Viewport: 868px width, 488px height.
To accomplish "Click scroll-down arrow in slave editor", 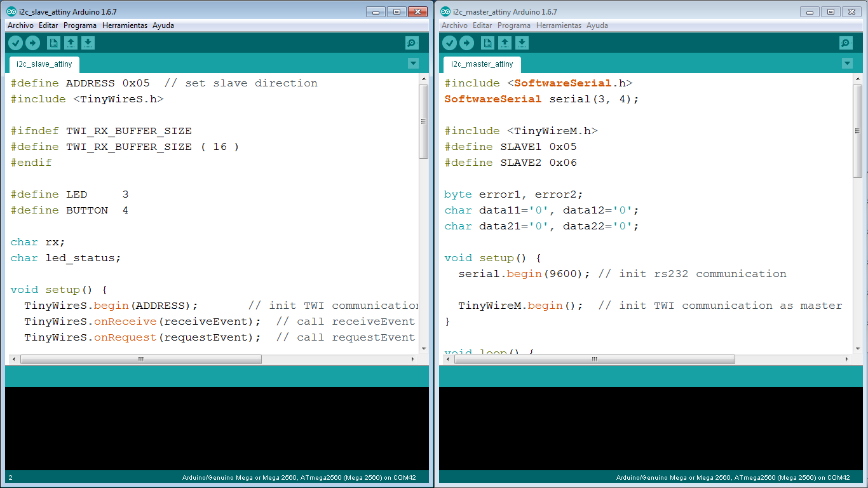I will click(424, 348).
